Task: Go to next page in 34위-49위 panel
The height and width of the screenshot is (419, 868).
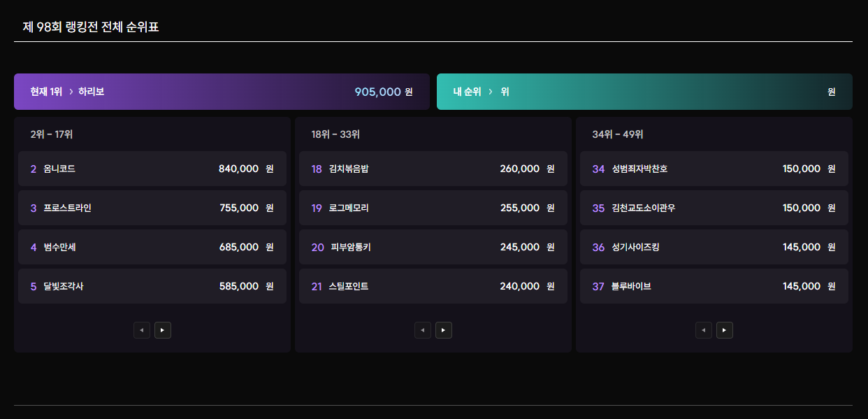Action: point(725,330)
